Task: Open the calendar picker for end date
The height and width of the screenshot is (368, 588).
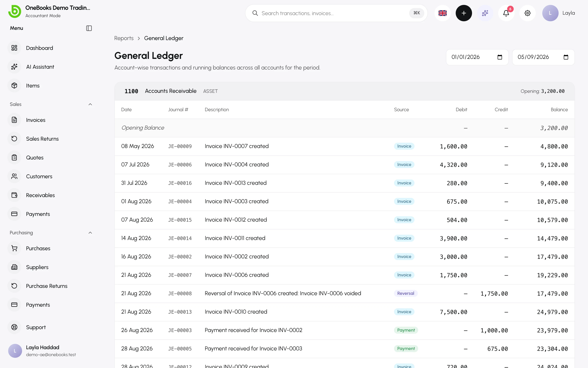Action: [566, 57]
